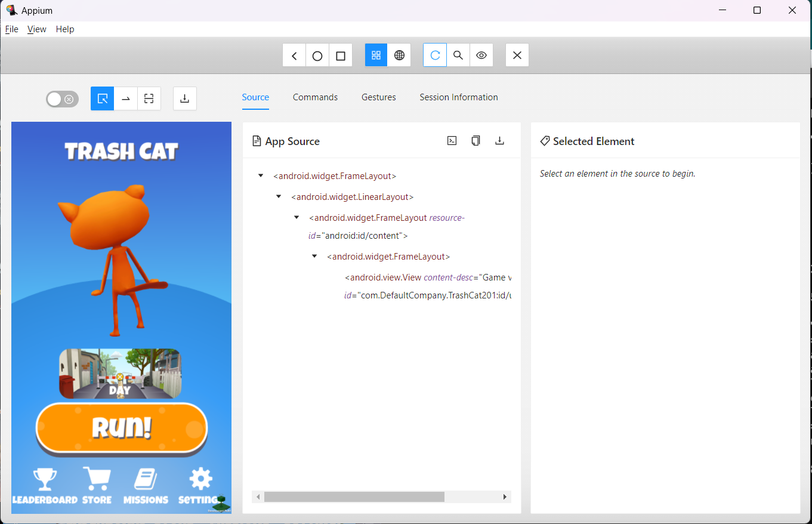Refresh the source and screenshot
812x524 pixels.
[435, 54]
